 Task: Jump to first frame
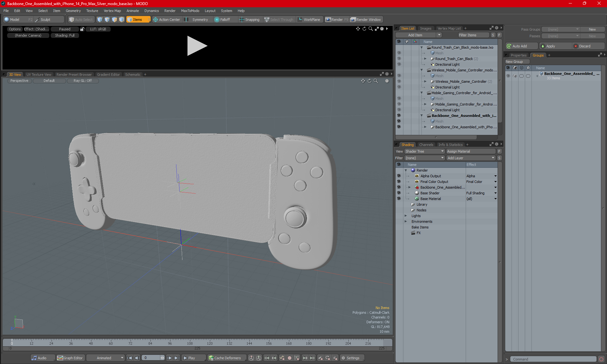coord(130,358)
